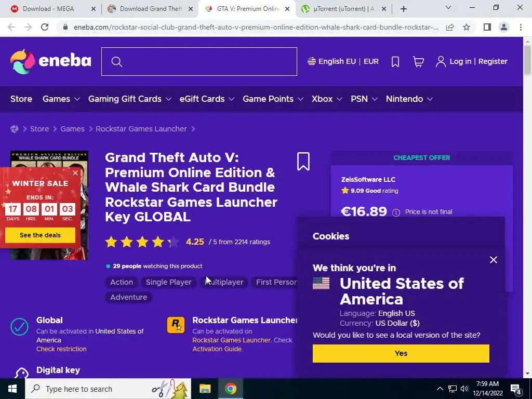Click the Store breadcrumb link
This screenshot has height=399, width=532.
point(39,129)
